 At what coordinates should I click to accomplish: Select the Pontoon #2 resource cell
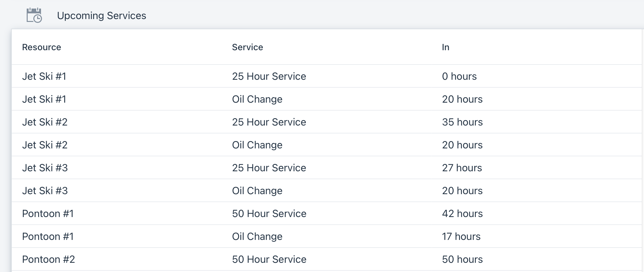pyautogui.click(x=49, y=259)
